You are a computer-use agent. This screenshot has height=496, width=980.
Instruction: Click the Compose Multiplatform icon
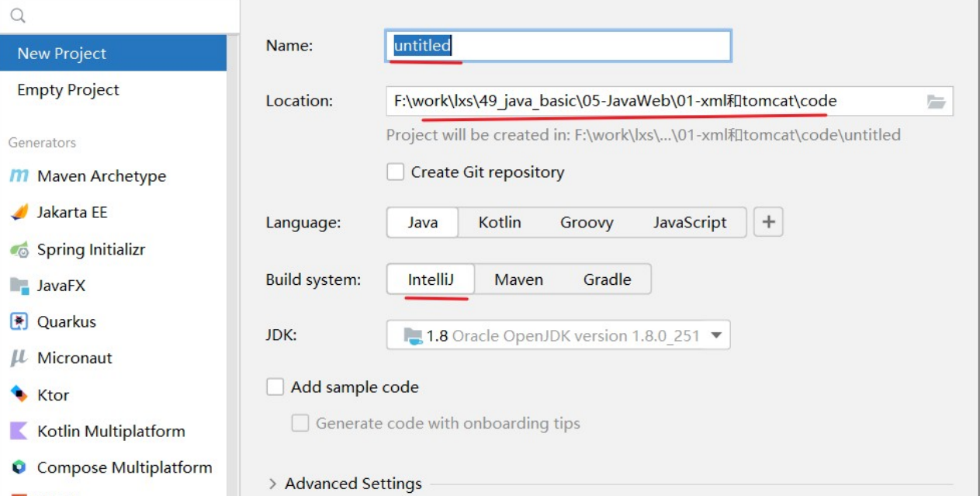(x=19, y=467)
